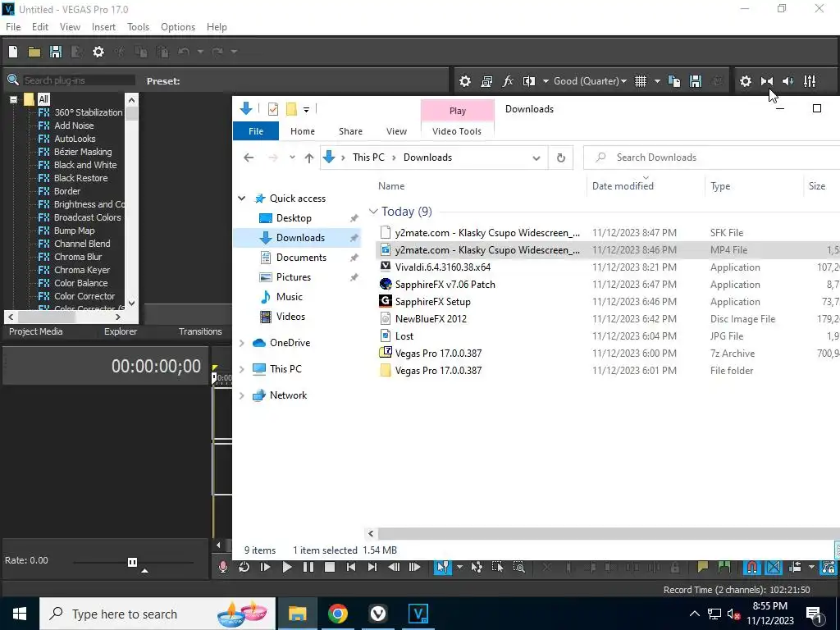840x630 pixels.
Task: Focus the Search plug-ins field
Action: tap(79, 80)
